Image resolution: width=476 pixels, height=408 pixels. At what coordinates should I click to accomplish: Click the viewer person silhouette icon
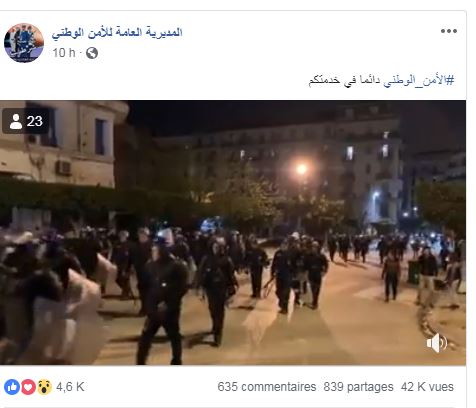[x=16, y=121]
